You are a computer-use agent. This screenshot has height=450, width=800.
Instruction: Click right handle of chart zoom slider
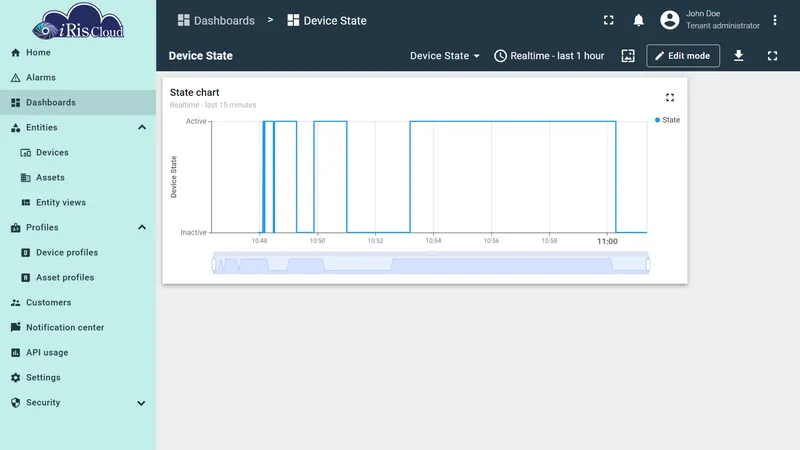648,264
